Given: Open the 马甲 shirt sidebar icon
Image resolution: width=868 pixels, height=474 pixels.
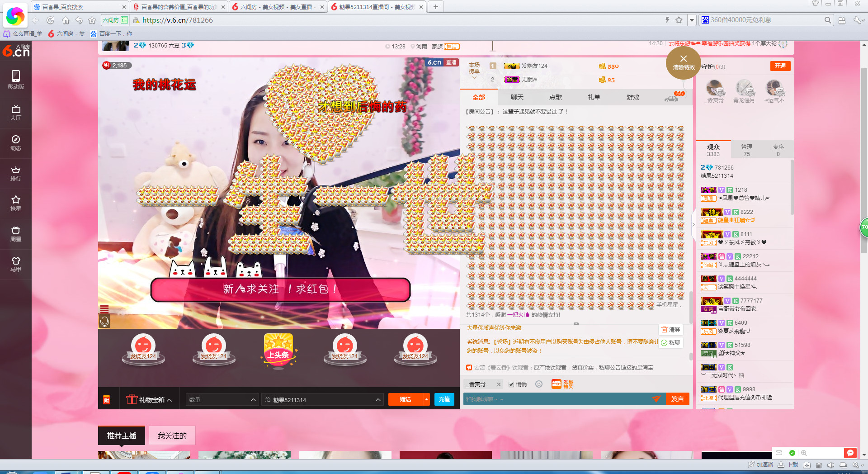Looking at the screenshot, I should (x=15, y=264).
